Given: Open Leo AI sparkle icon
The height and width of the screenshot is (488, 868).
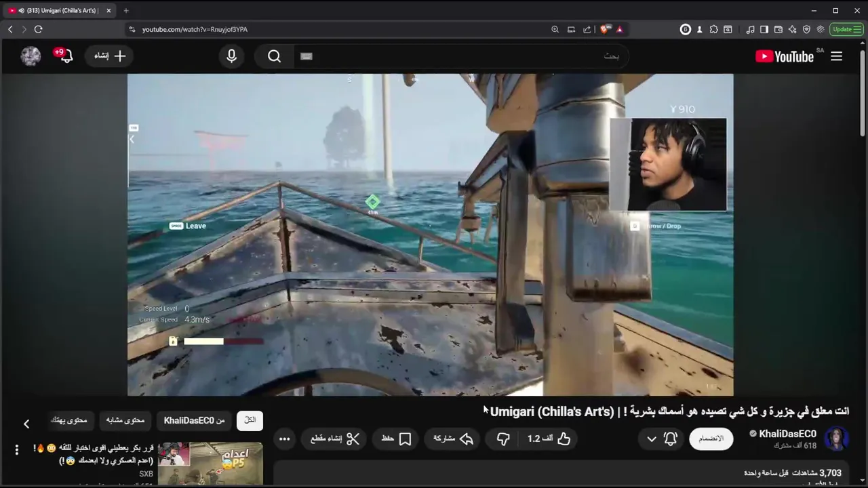Looking at the screenshot, I should (x=792, y=29).
